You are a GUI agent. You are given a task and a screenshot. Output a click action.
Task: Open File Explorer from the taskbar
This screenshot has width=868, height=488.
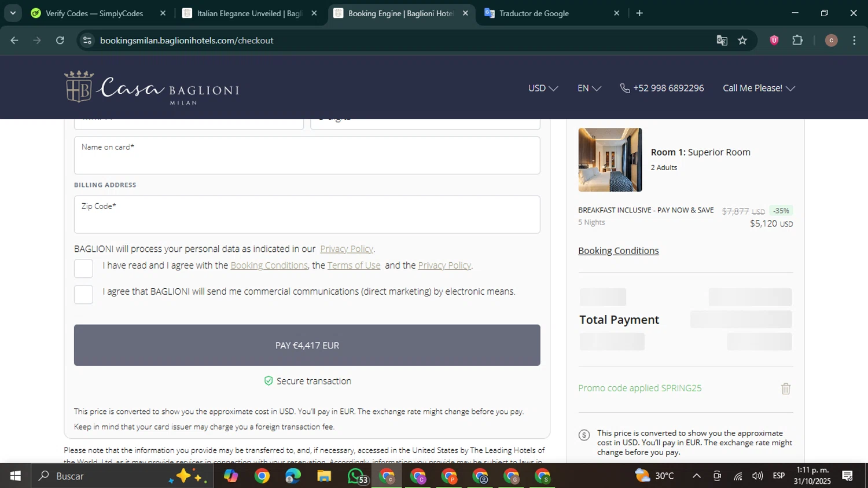point(324,476)
